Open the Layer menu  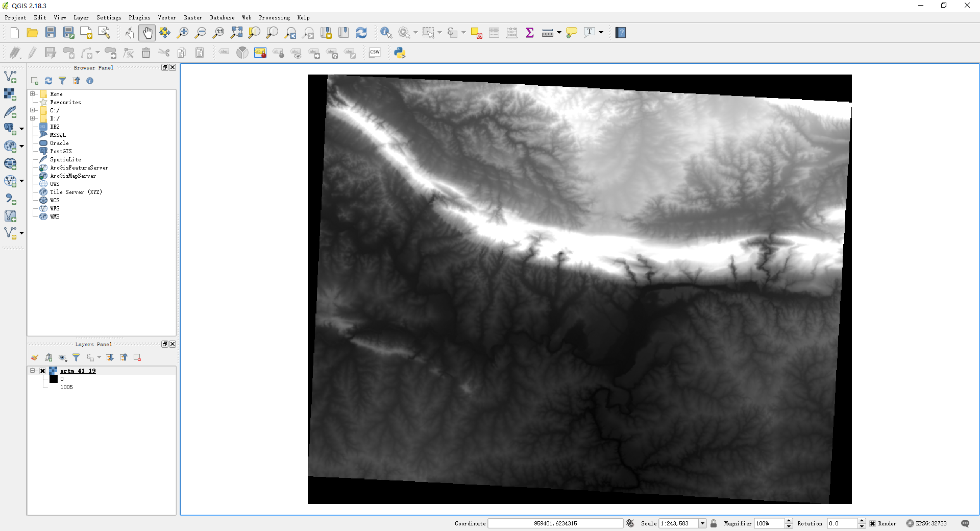[x=81, y=17]
